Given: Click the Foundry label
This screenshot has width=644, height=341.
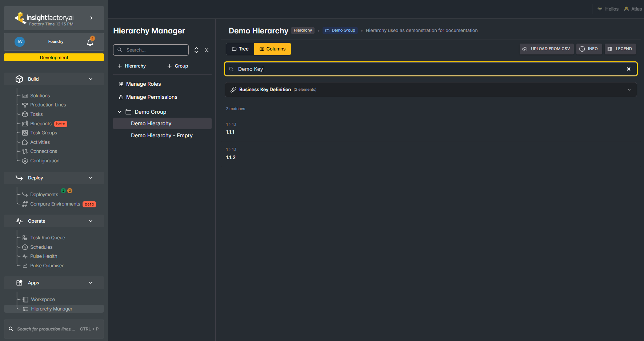Looking at the screenshot, I should tap(56, 42).
